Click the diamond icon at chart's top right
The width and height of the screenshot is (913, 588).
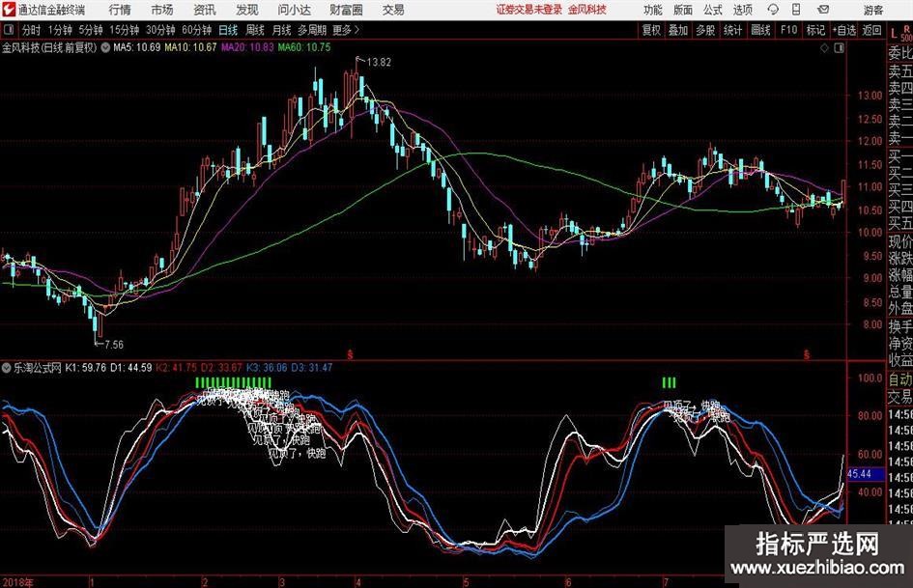(824, 48)
